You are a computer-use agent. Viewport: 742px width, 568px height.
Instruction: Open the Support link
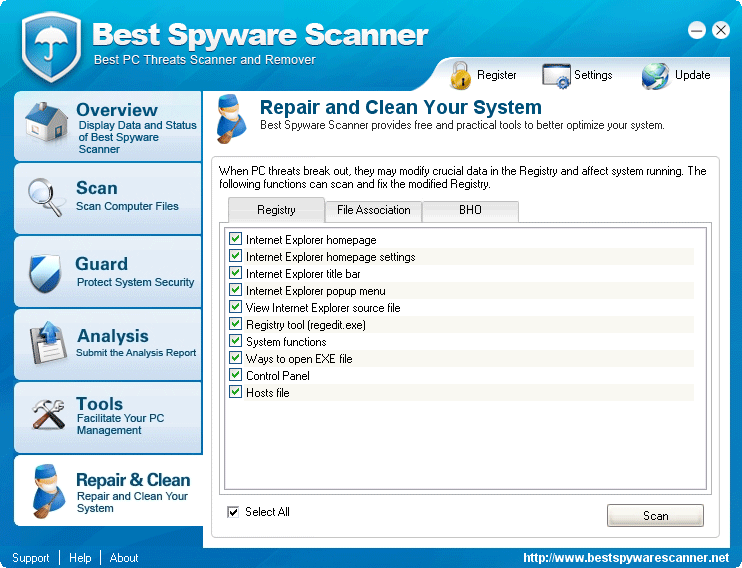(31, 558)
